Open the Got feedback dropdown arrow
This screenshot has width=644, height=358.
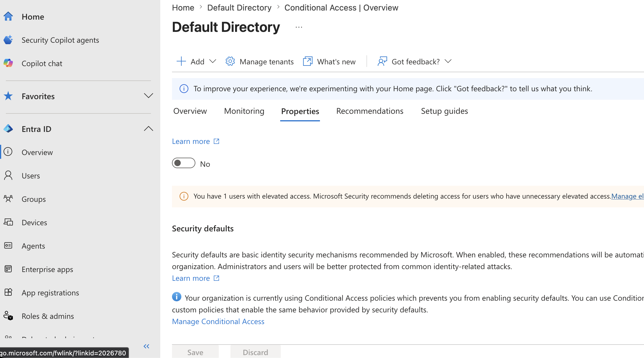(448, 61)
